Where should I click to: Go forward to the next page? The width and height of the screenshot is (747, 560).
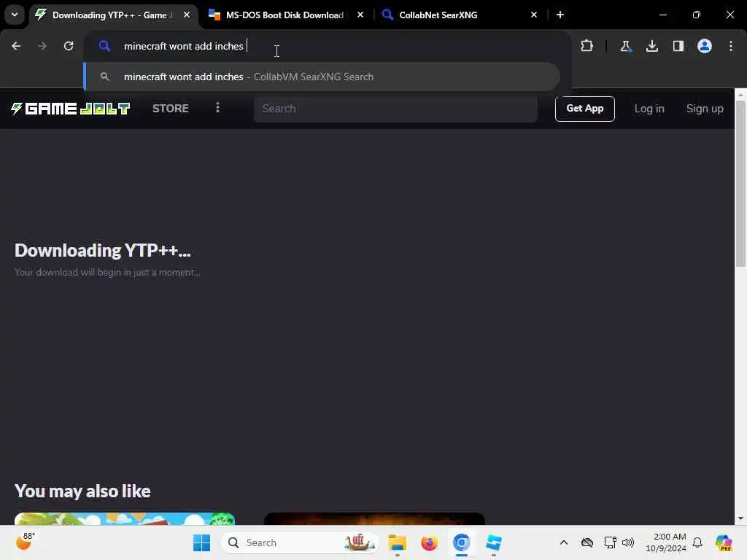click(42, 46)
